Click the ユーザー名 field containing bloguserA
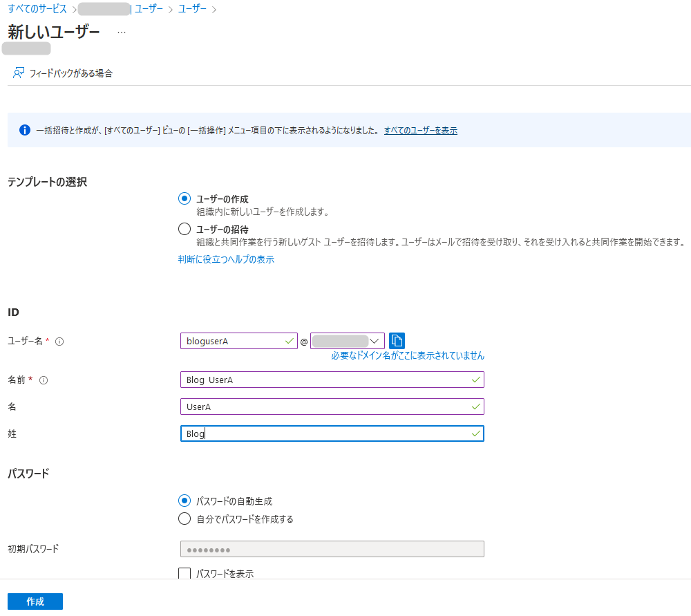This screenshot has height=616, width=691. 239,341
